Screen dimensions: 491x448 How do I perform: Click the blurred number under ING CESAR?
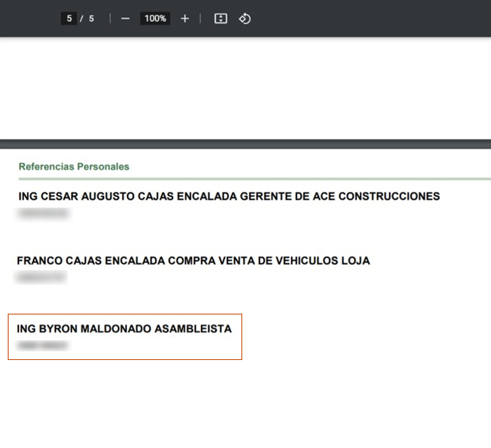(43, 213)
